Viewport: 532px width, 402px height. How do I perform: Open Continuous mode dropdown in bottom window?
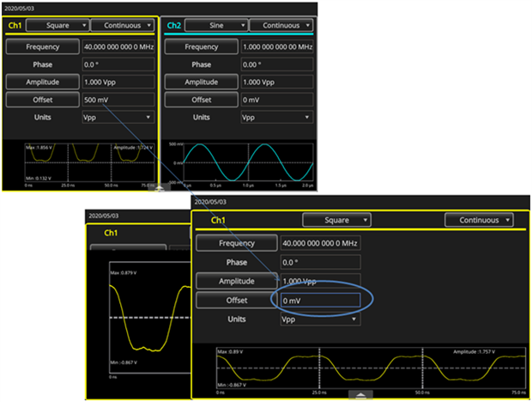click(x=479, y=220)
